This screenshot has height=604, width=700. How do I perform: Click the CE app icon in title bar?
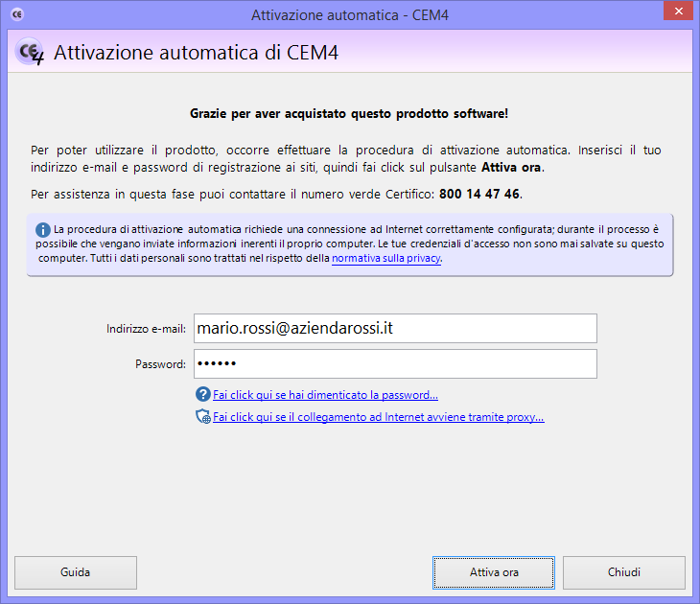17,14
